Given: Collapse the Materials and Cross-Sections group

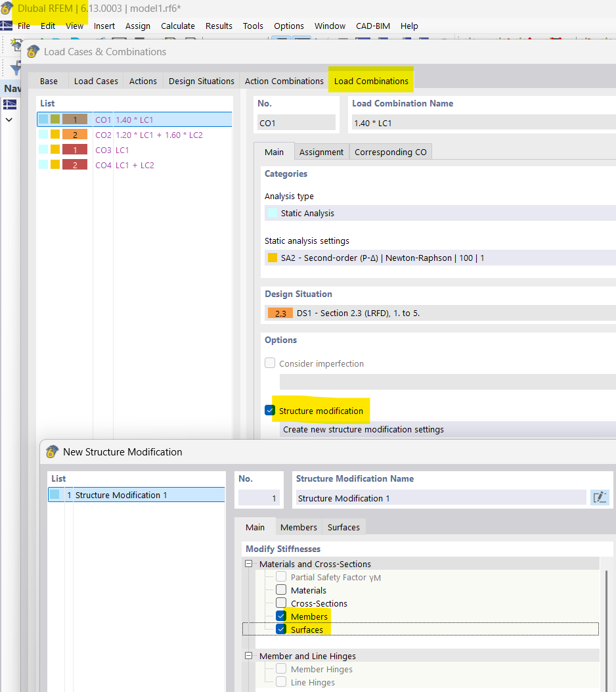Looking at the screenshot, I should pos(249,564).
